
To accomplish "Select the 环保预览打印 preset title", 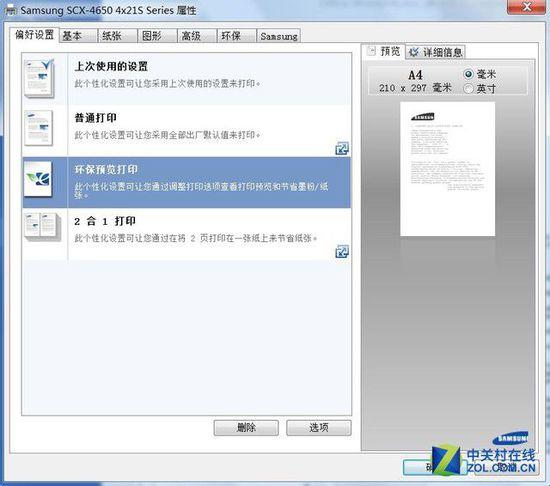I will 106,169.
